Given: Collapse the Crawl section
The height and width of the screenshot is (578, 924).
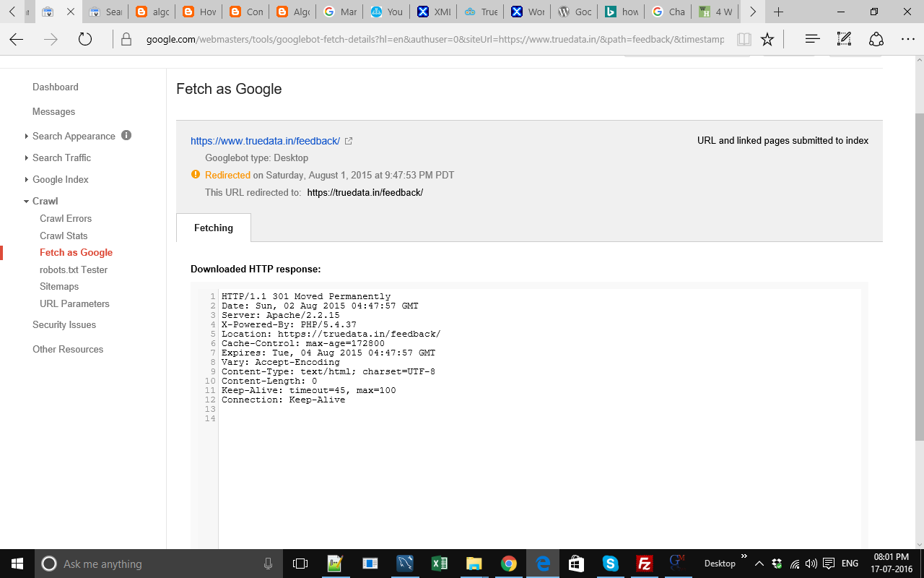Looking at the screenshot, I should pos(27,201).
